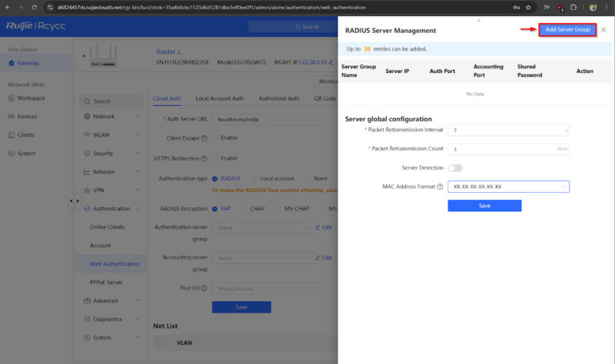Open the MAC Address Format dropdown
The width and height of the screenshot is (615, 364).
point(508,187)
